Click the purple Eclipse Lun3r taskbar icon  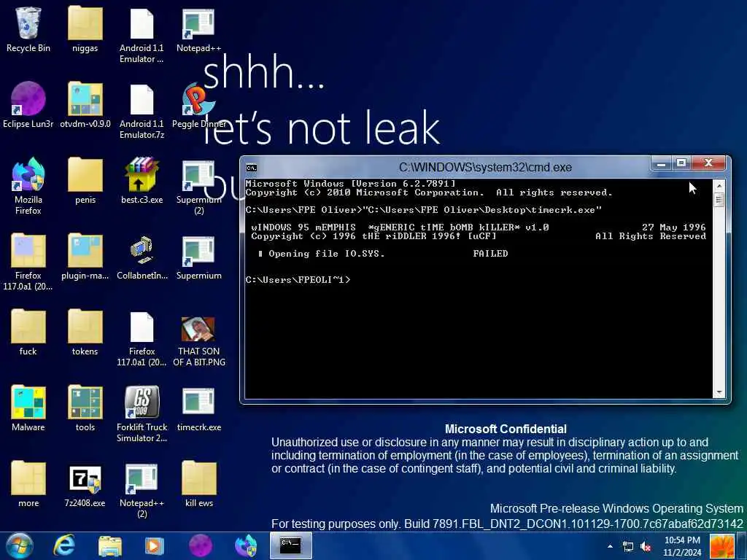click(200, 545)
